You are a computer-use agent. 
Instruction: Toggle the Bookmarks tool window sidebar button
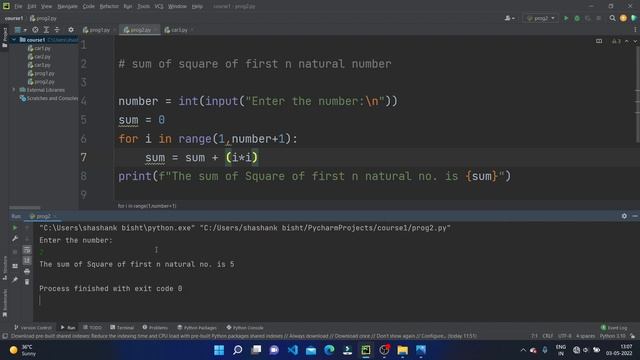tap(4, 303)
